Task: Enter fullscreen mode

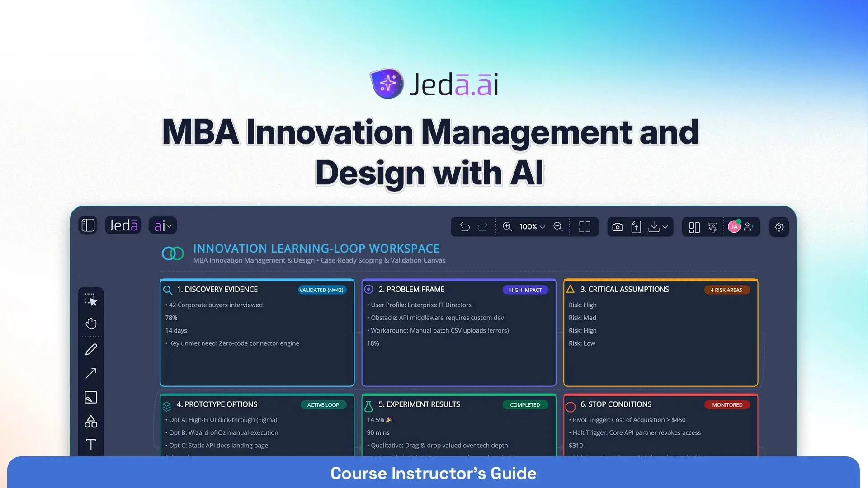Action: [585, 227]
